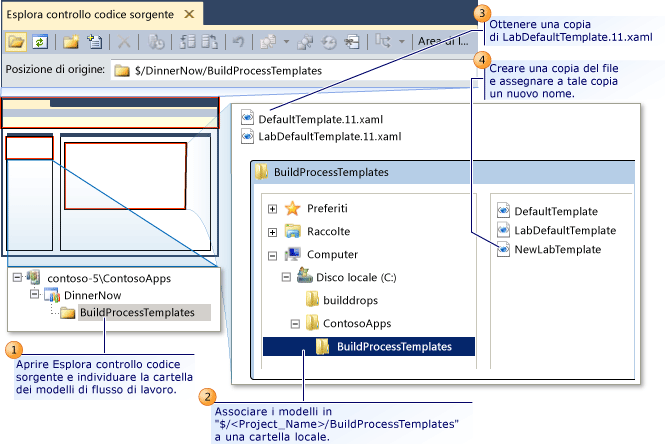Click the Refresh toolbar icon

click(x=39, y=42)
